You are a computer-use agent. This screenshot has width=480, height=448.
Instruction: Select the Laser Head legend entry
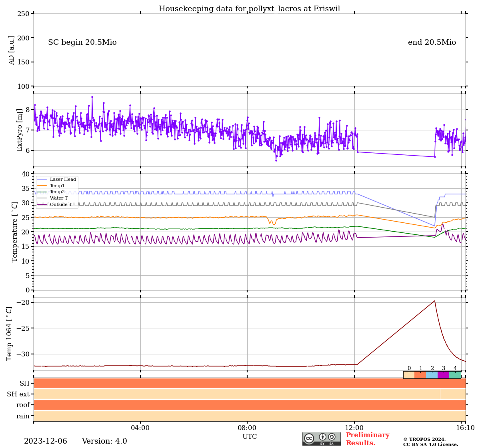click(x=56, y=179)
